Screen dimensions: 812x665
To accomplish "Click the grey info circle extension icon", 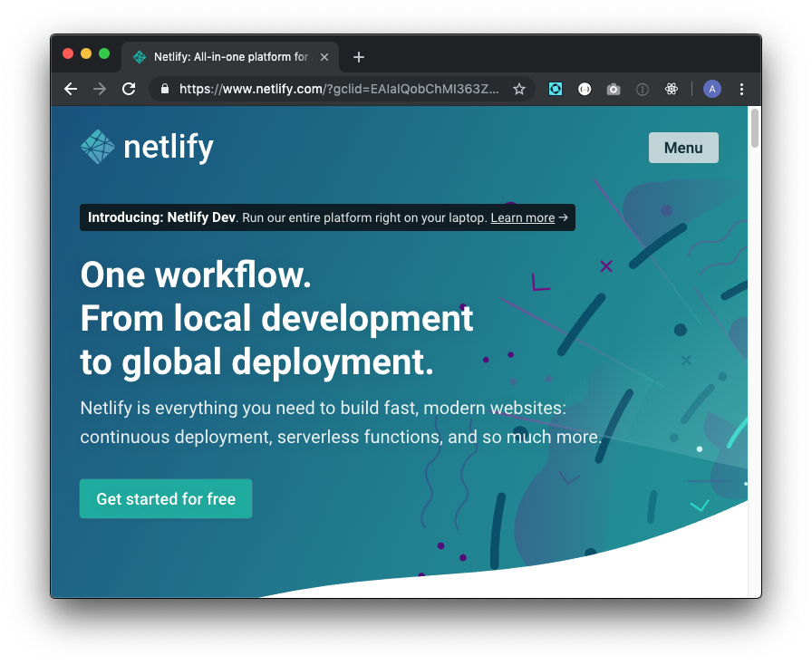I will [x=643, y=90].
